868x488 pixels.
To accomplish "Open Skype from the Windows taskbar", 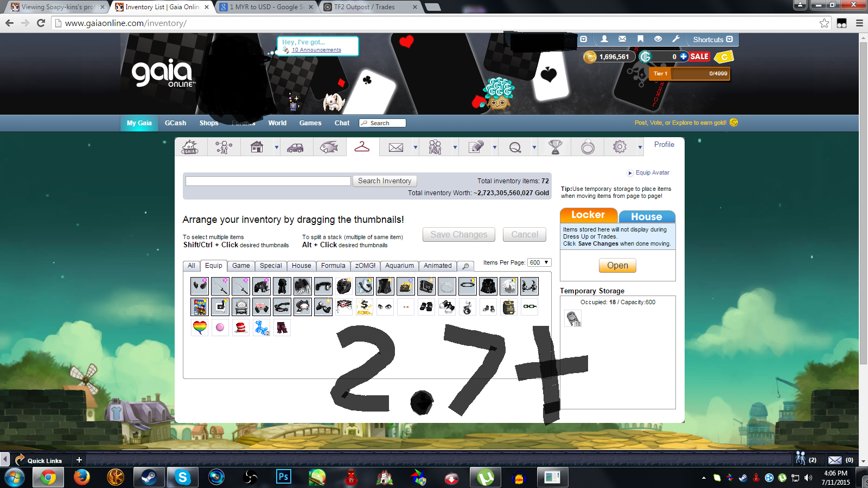I will point(182,477).
